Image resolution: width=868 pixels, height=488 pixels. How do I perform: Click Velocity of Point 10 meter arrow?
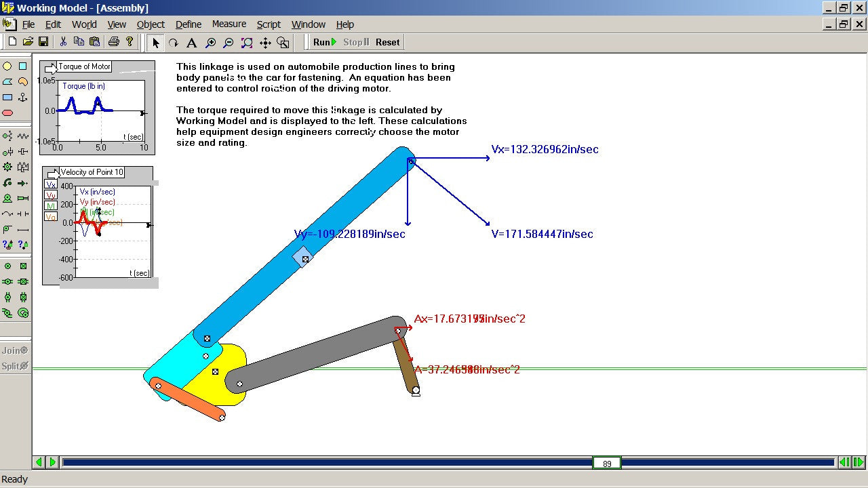(x=54, y=174)
